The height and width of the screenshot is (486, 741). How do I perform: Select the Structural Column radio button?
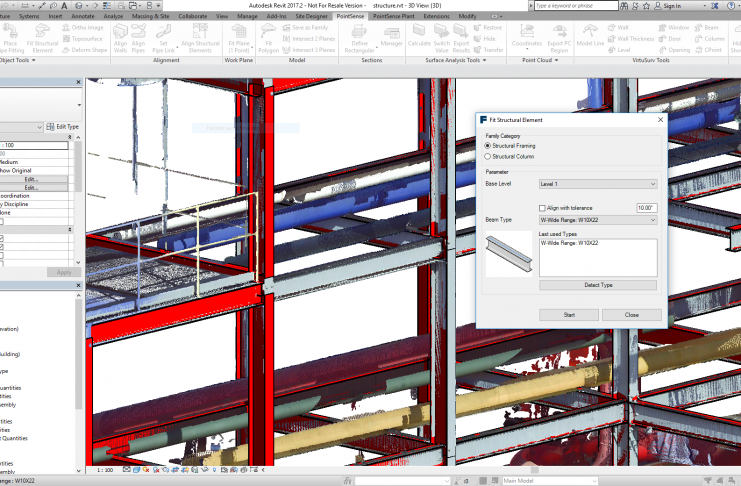487,156
